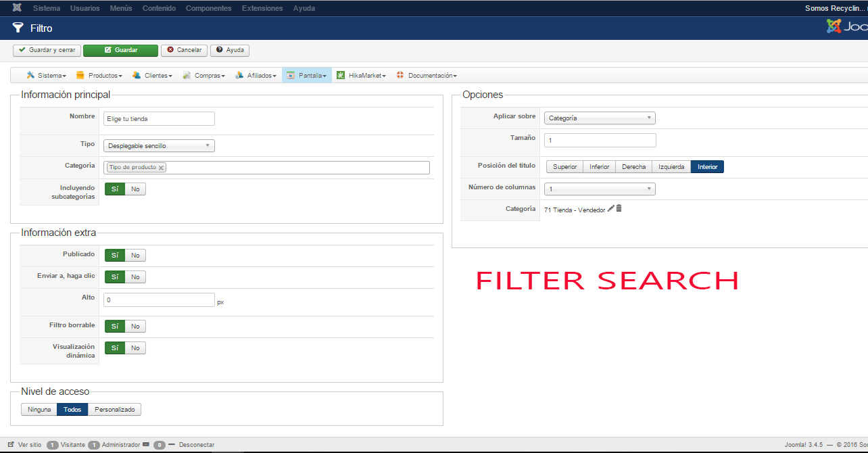The image size is (868, 453).
Task: Set Publicado to Sí
Action: click(115, 255)
